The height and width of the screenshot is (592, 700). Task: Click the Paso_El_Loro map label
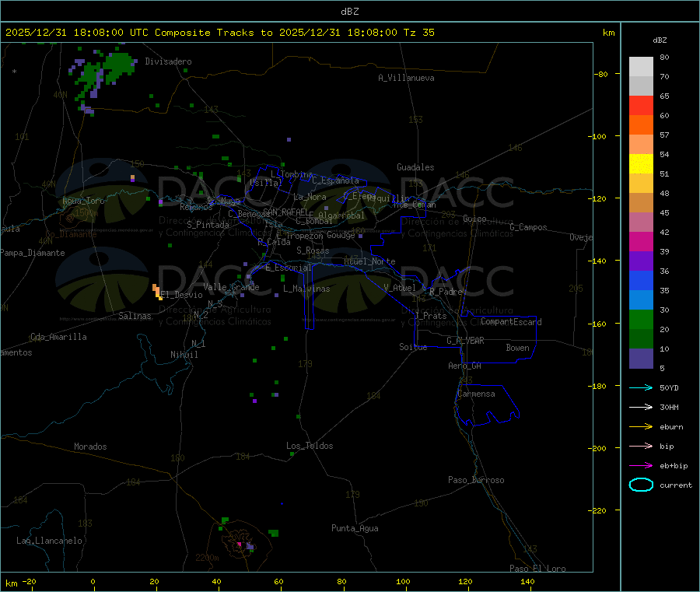point(538,568)
